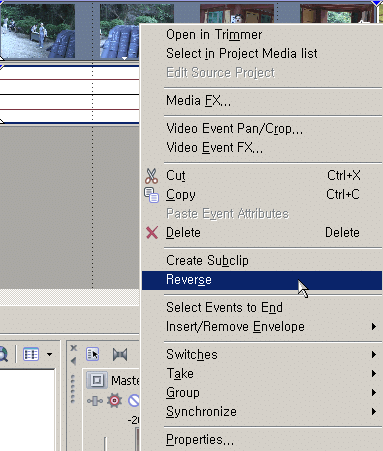Screen dimensions: 383x451
Task: Copy the selected event via Copy entry
Action: click(262, 195)
